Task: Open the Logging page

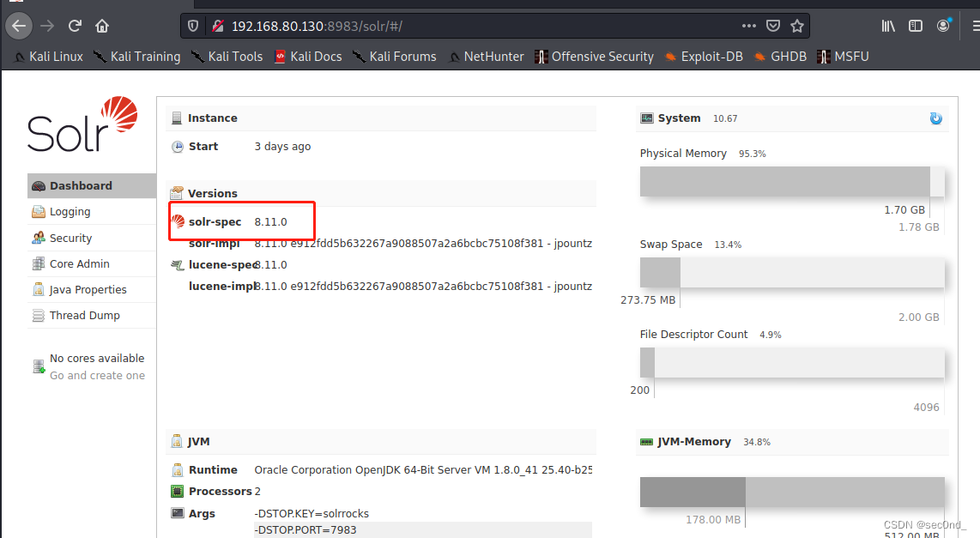Action: tap(91, 212)
